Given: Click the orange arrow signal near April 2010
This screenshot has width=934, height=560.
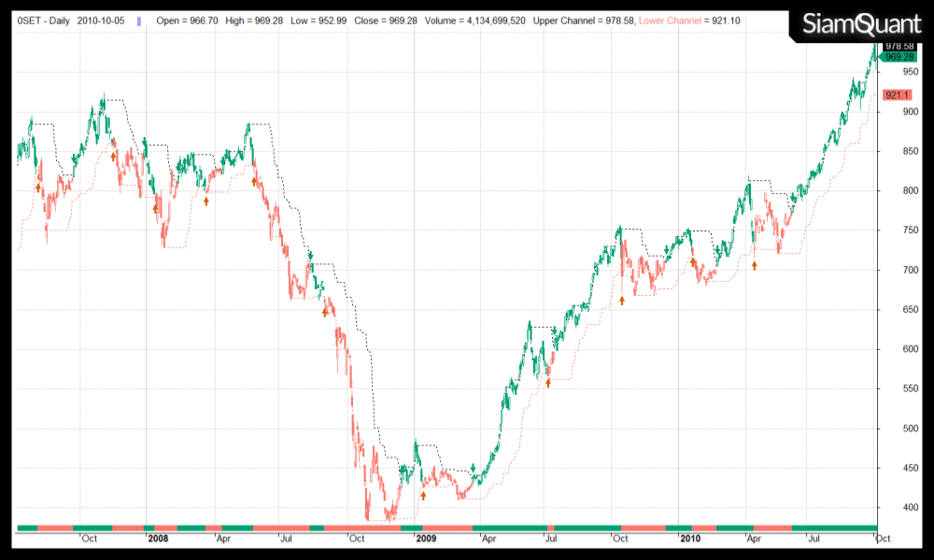Looking at the screenshot, I should [x=755, y=265].
